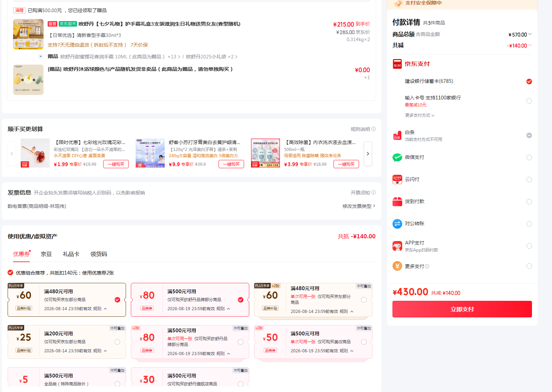Click the info icon next to 更多支付
The width and height of the screenshot is (552, 392).
pos(427,266)
